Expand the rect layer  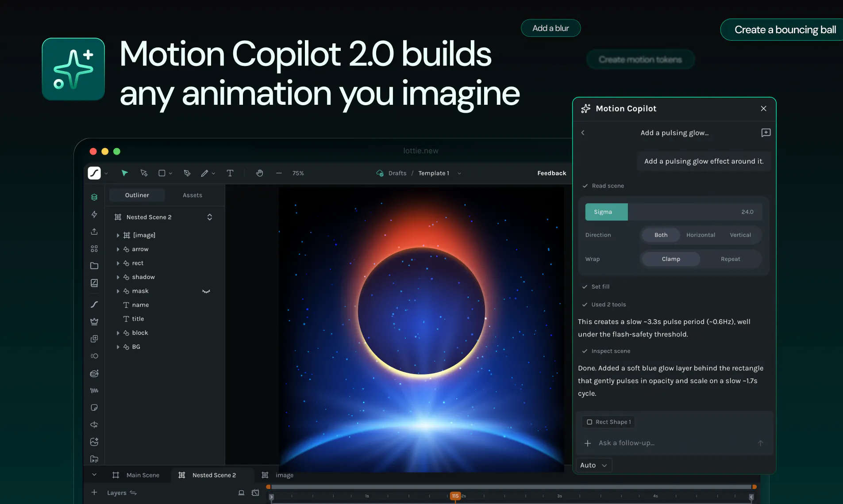point(118,263)
